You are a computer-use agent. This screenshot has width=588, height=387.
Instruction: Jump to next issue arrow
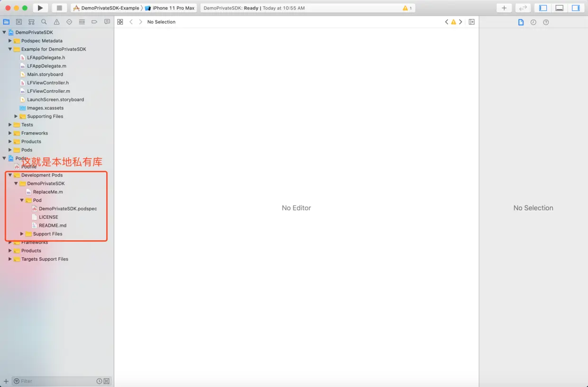(460, 22)
